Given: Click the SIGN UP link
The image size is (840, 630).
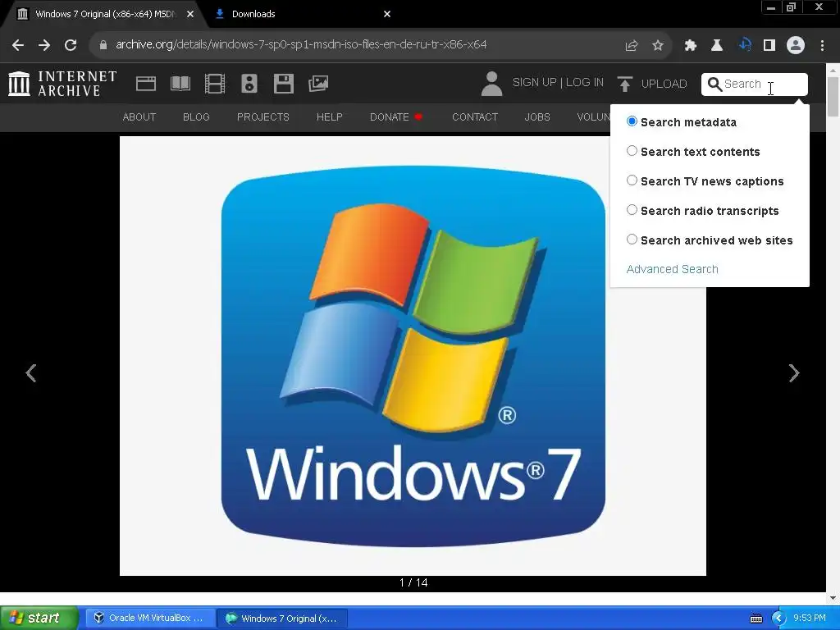Looking at the screenshot, I should [534, 83].
